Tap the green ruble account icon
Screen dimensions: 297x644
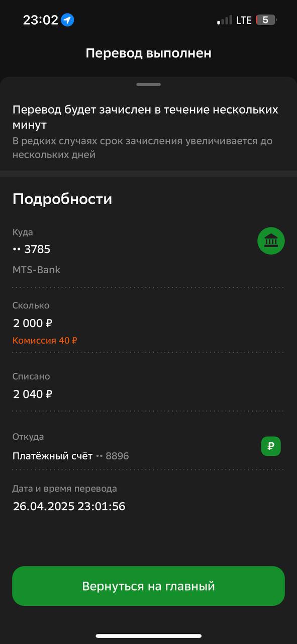(271, 446)
